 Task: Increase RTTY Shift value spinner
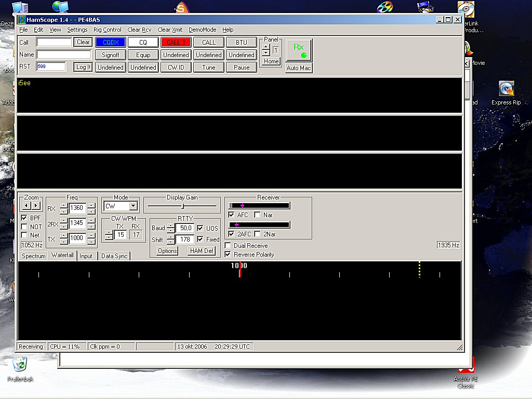point(170,237)
